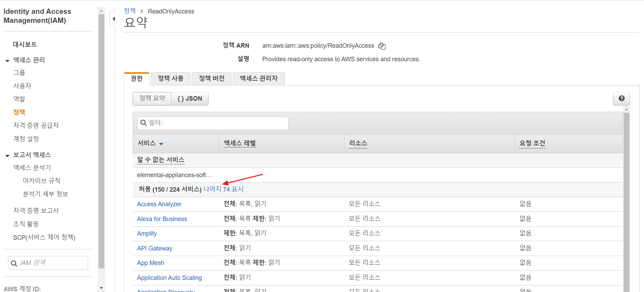Open the Access Analyzer service link
The image size is (644, 292).
pyautogui.click(x=159, y=204)
